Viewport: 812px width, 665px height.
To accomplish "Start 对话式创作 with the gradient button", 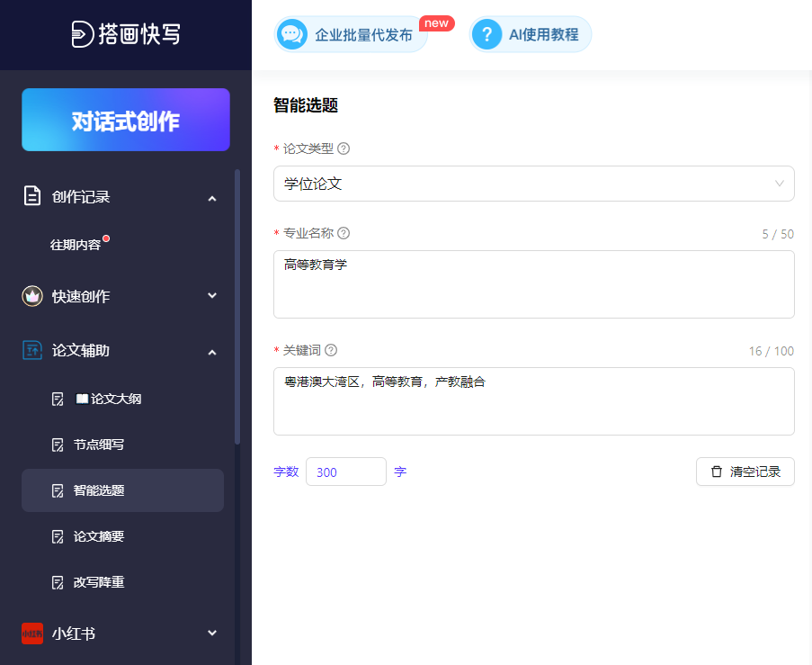I will tap(125, 120).
